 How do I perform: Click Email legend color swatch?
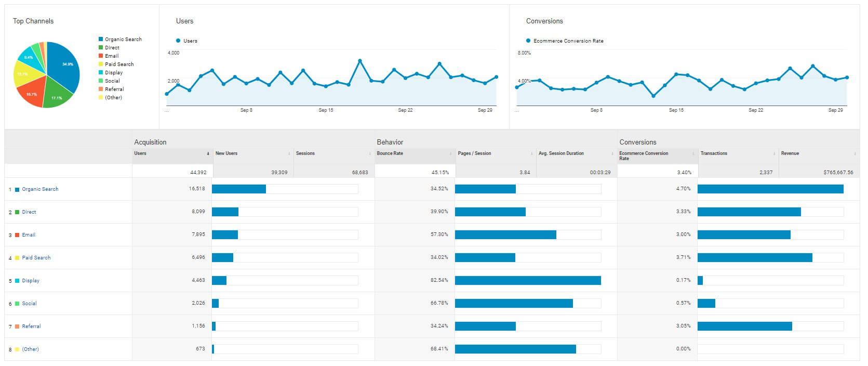(101, 56)
